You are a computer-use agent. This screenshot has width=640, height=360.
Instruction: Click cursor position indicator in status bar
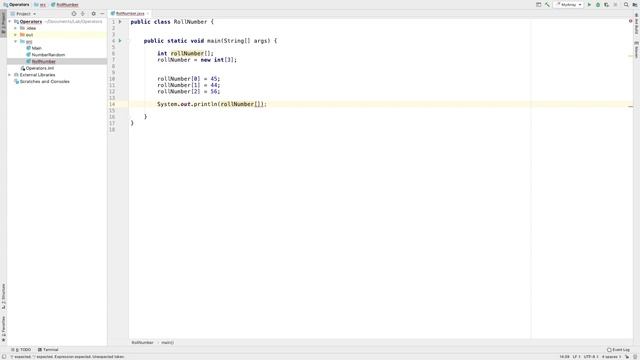pyautogui.click(x=564, y=356)
